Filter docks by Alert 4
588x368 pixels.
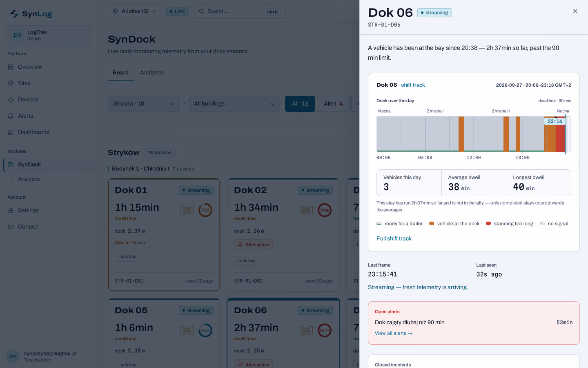333,104
